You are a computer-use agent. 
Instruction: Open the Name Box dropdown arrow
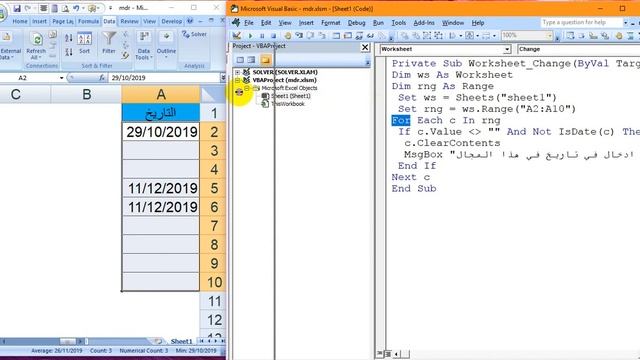tap(62, 78)
